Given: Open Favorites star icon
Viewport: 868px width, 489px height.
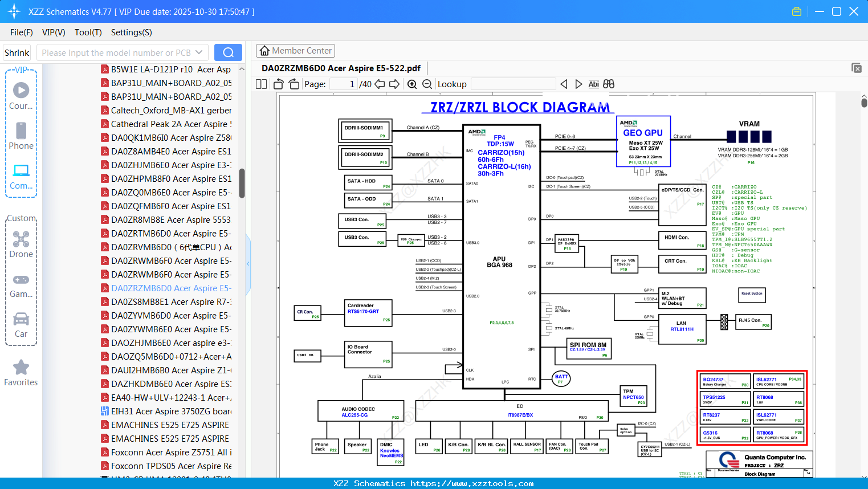Looking at the screenshot, I should click(21, 367).
